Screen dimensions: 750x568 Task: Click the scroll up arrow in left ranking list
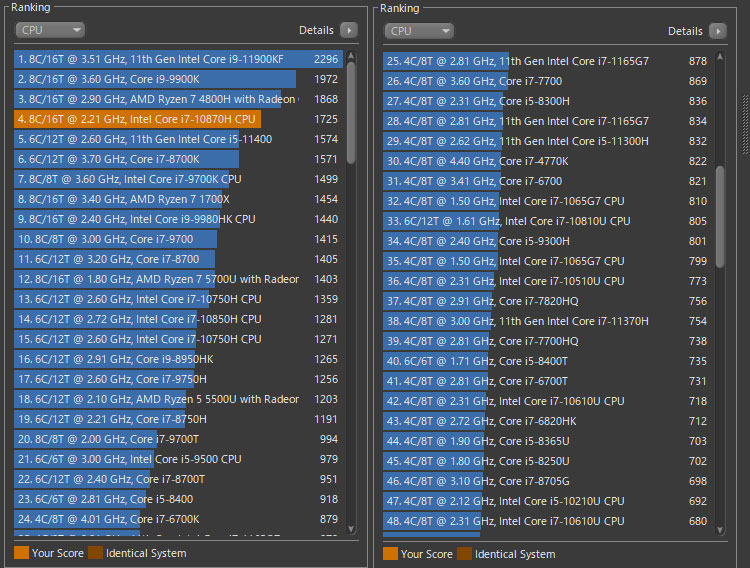[x=351, y=56]
